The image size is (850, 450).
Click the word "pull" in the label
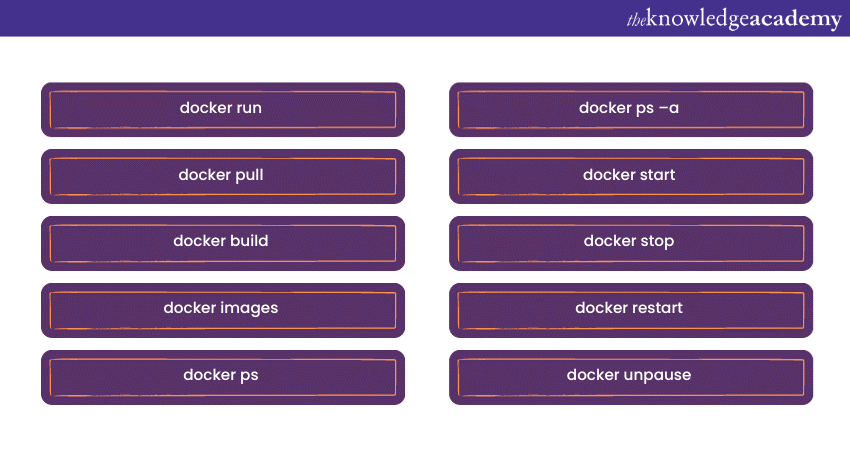point(249,176)
